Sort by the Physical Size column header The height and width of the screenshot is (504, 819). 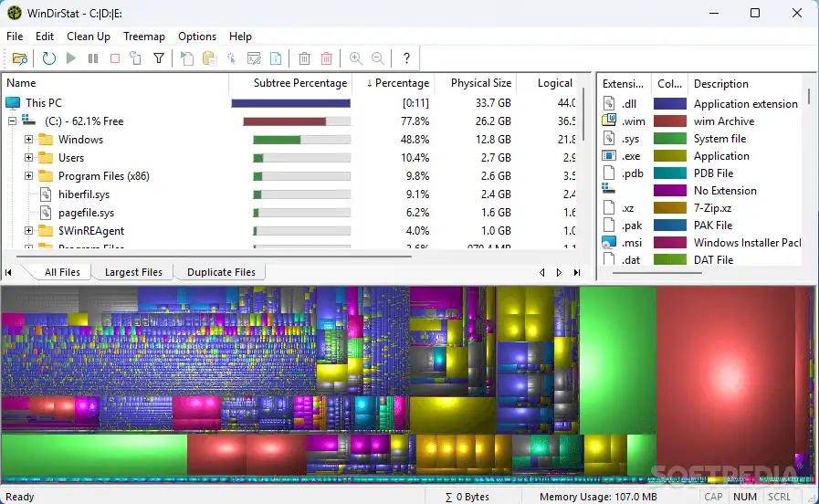pos(480,83)
